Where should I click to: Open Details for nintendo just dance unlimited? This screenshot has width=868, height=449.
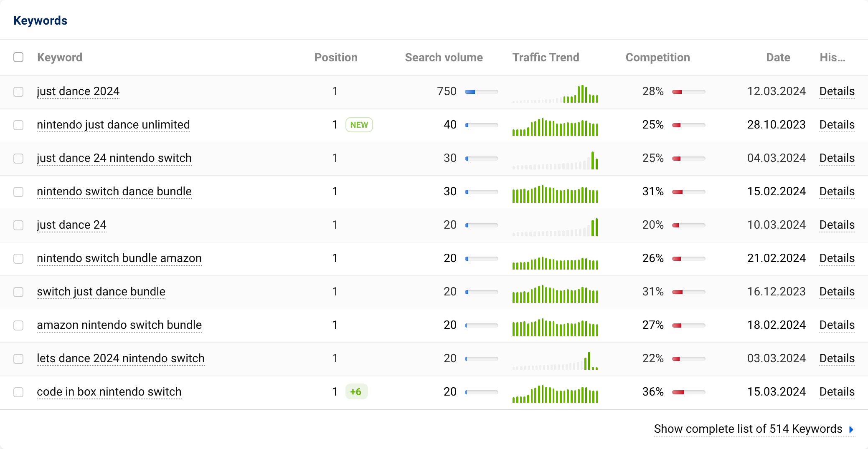[837, 125]
